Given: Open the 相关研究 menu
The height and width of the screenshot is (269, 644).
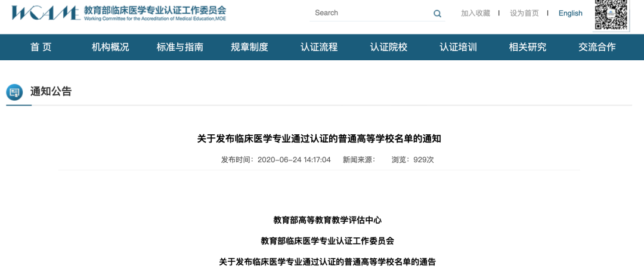Looking at the screenshot, I should [528, 47].
